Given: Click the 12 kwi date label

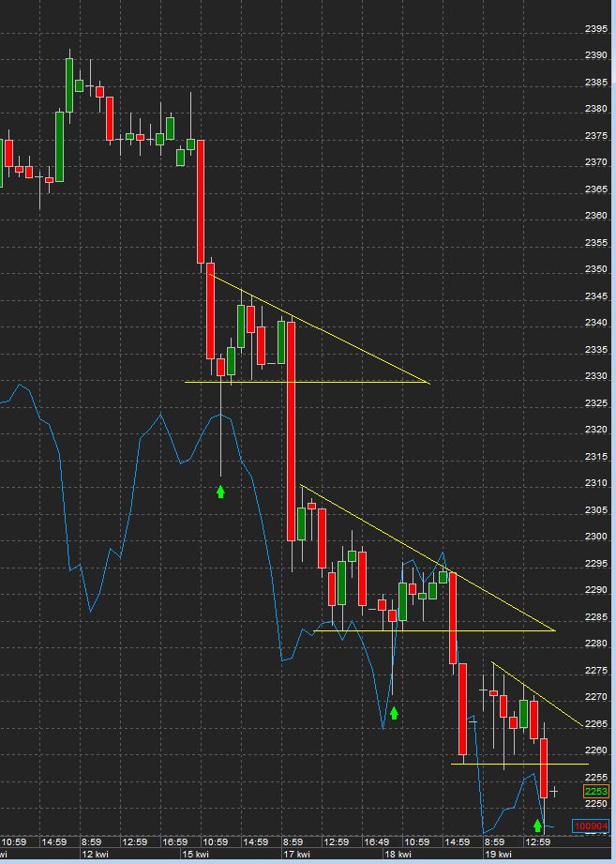Looking at the screenshot, I should pyautogui.click(x=95, y=854).
